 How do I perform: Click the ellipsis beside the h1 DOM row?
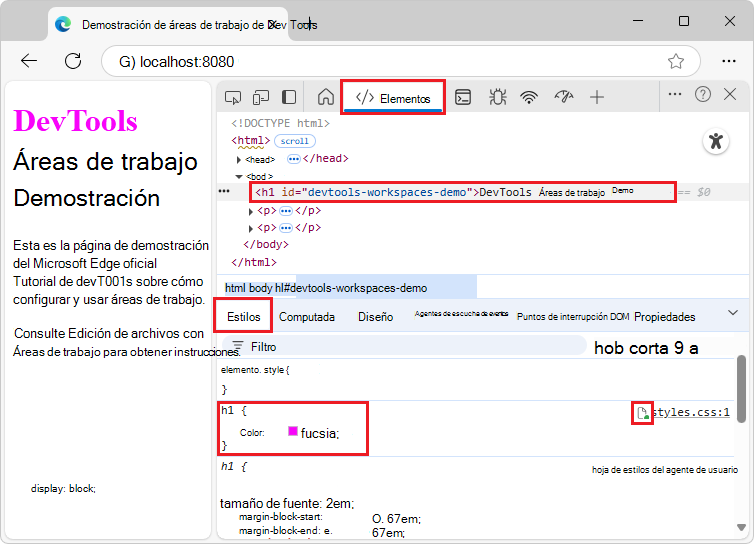[x=224, y=191]
